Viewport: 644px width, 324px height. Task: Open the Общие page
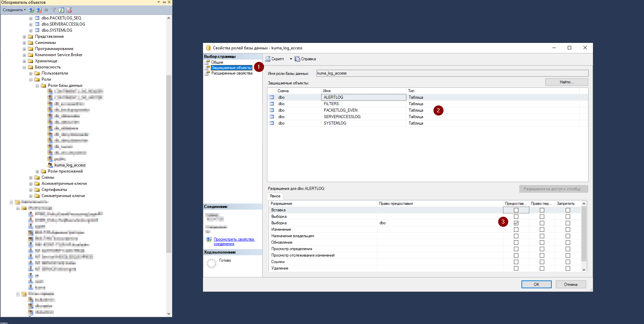(x=217, y=62)
